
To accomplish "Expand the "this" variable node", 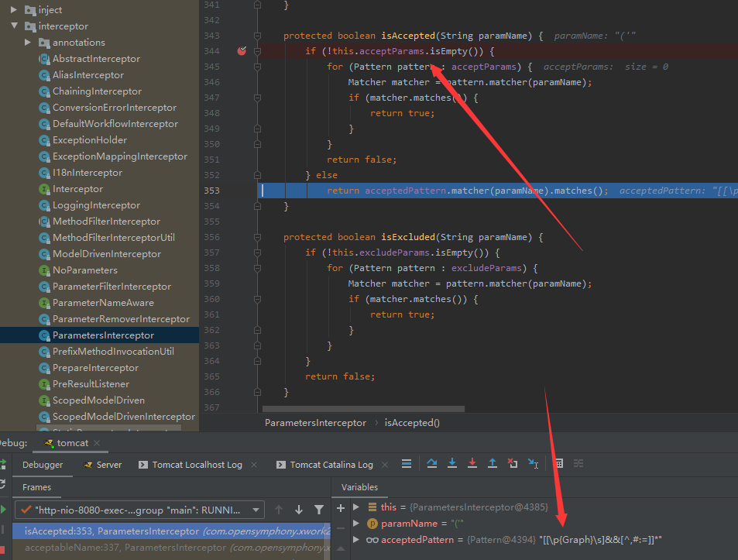I will pos(356,507).
